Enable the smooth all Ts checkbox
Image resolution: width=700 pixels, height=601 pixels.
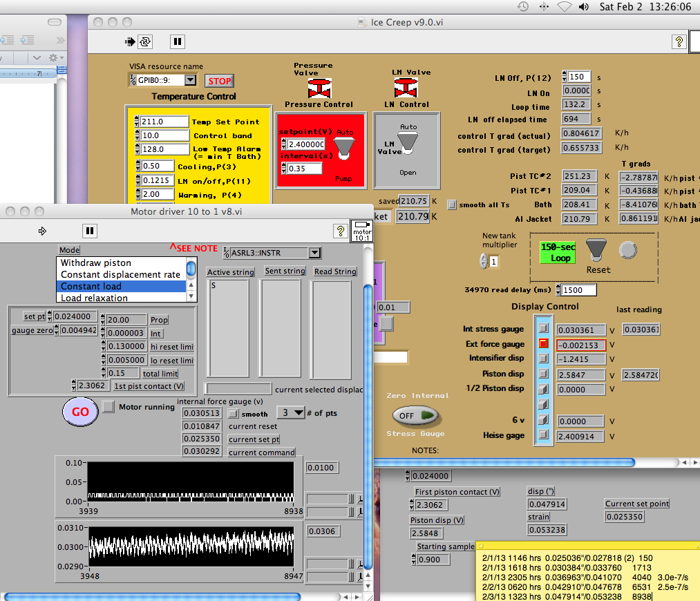[x=452, y=204]
